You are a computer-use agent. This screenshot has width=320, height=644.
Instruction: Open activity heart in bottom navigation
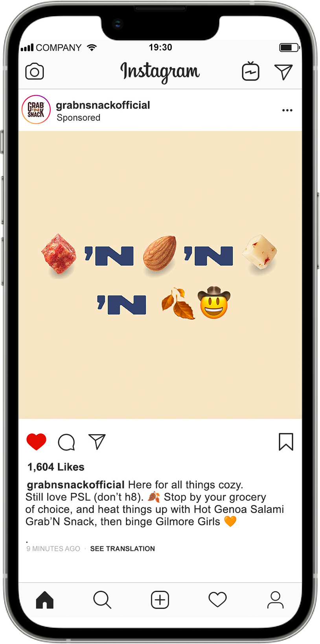[217, 600]
